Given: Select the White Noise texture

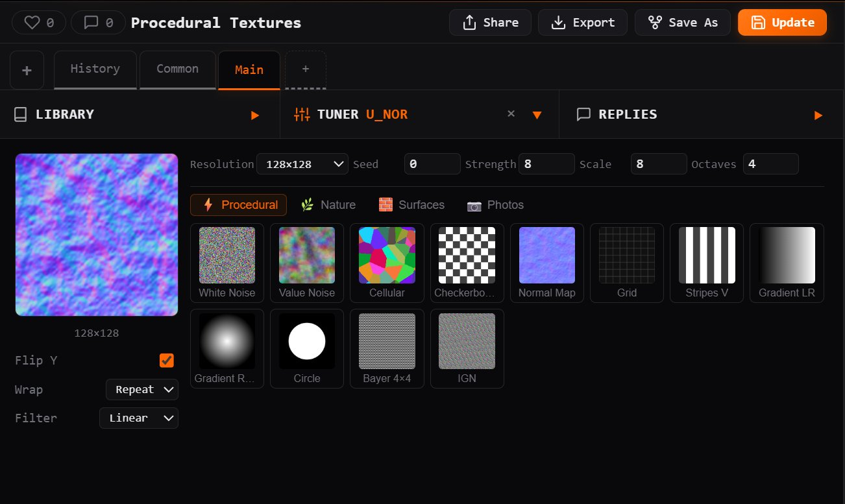Looking at the screenshot, I should click(x=227, y=256).
